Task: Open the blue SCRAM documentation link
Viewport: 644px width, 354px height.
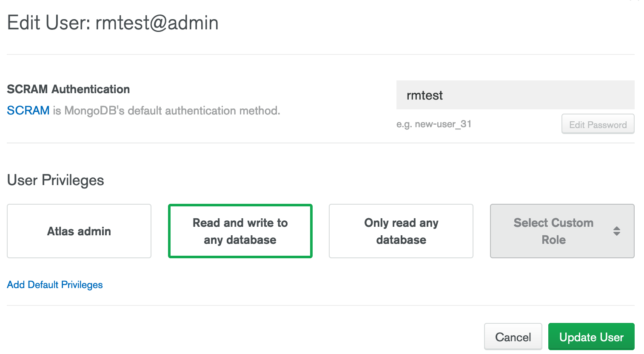Action: [x=28, y=111]
